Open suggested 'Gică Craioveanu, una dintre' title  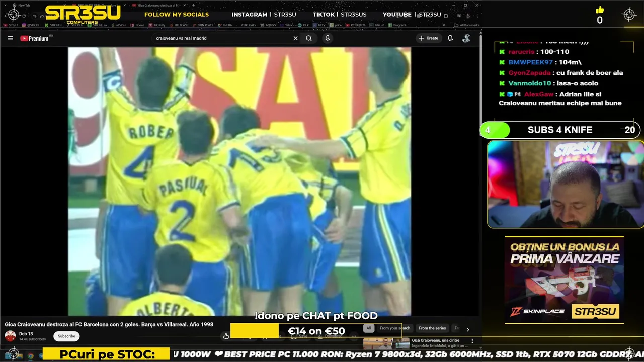436,340
